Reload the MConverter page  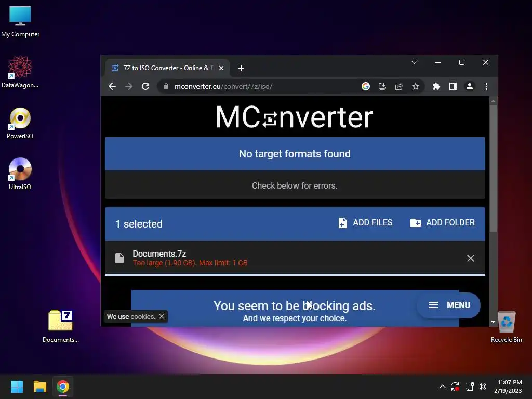coord(145,87)
